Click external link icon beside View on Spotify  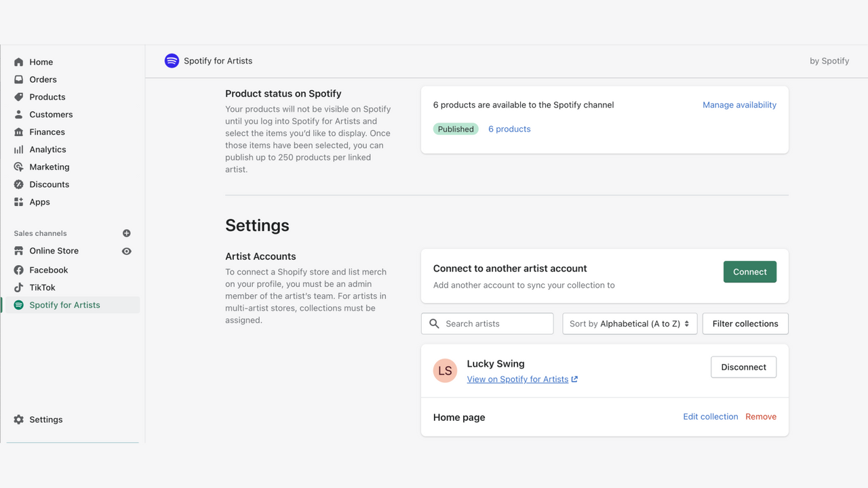coord(574,380)
